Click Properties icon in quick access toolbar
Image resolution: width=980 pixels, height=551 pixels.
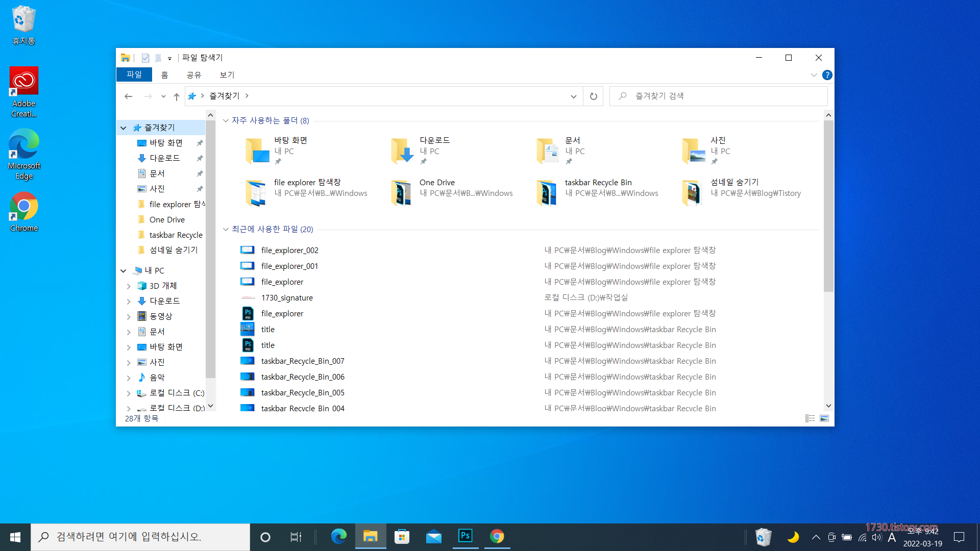tap(145, 58)
